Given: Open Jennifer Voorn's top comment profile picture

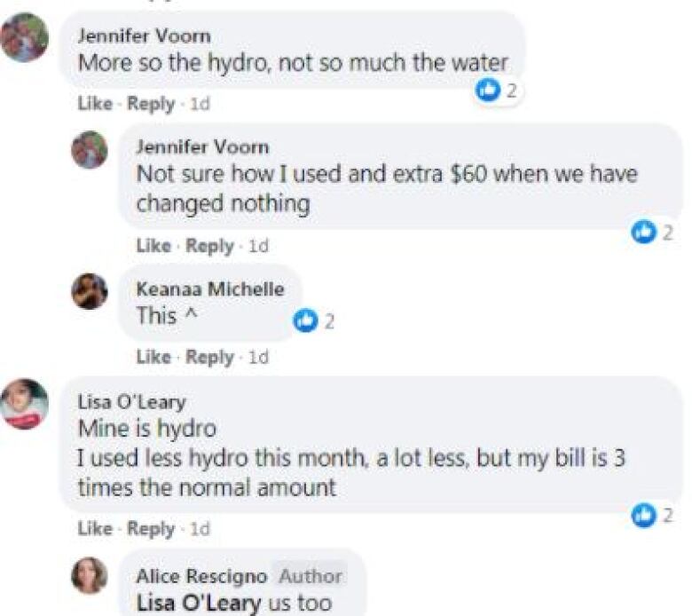Looking at the screenshot, I should 24,39.
